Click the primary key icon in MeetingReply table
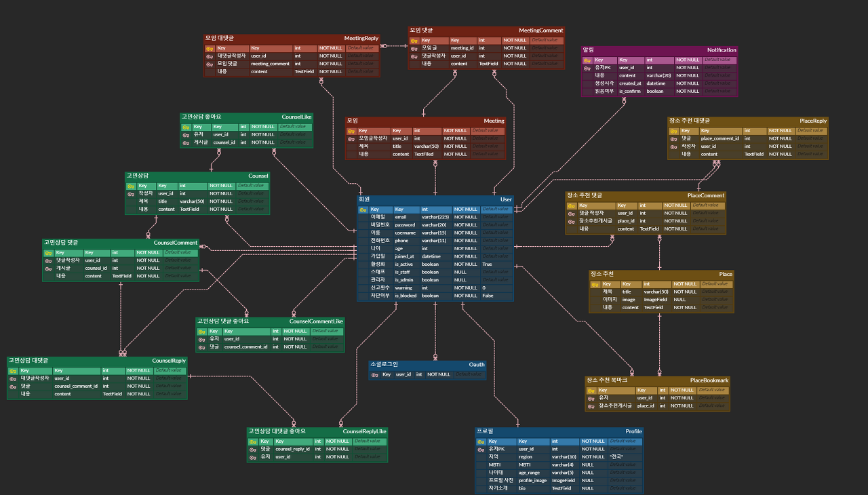Viewport: 868px width, 495px height. pyautogui.click(x=210, y=48)
